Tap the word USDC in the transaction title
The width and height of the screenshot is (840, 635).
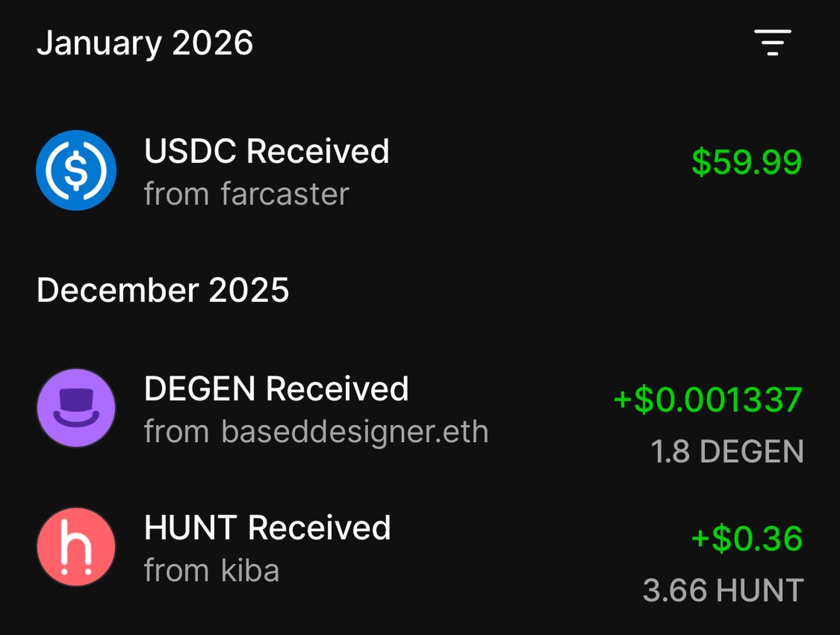coord(190,151)
